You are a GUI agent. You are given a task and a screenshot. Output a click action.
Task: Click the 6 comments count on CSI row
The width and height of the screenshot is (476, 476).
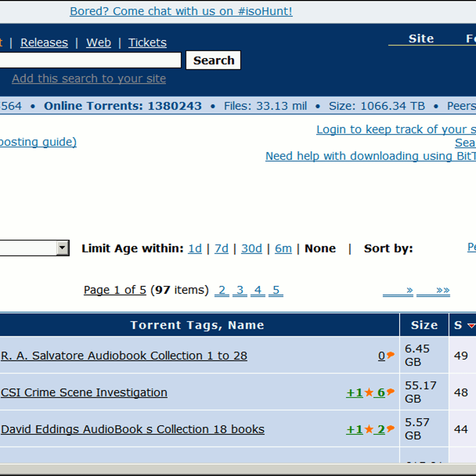[x=381, y=393]
